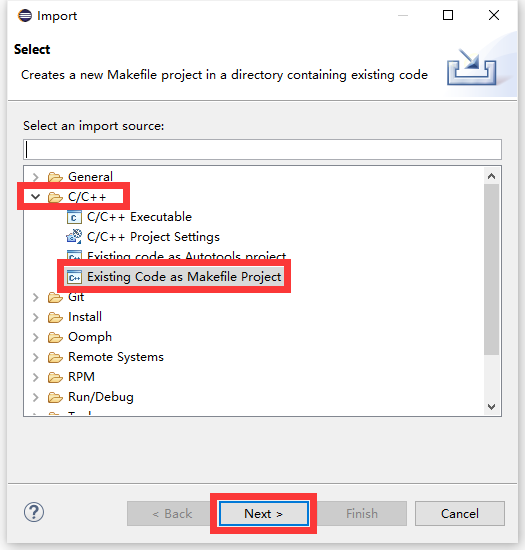The image size is (525, 550).
Task: Cancel the Import dialog
Action: pyautogui.click(x=460, y=514)
